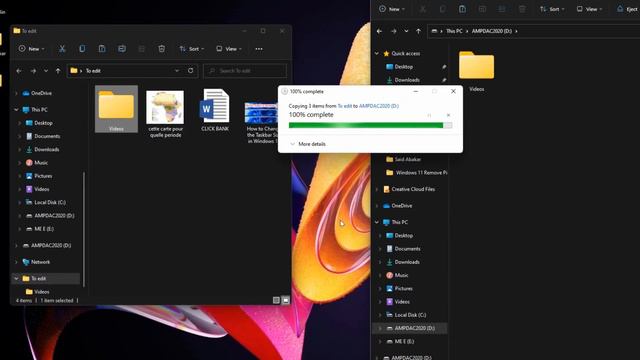Click the Paste icon in To edit window
This screenshot has height=360, width=640.
click(x=102, y=49)
